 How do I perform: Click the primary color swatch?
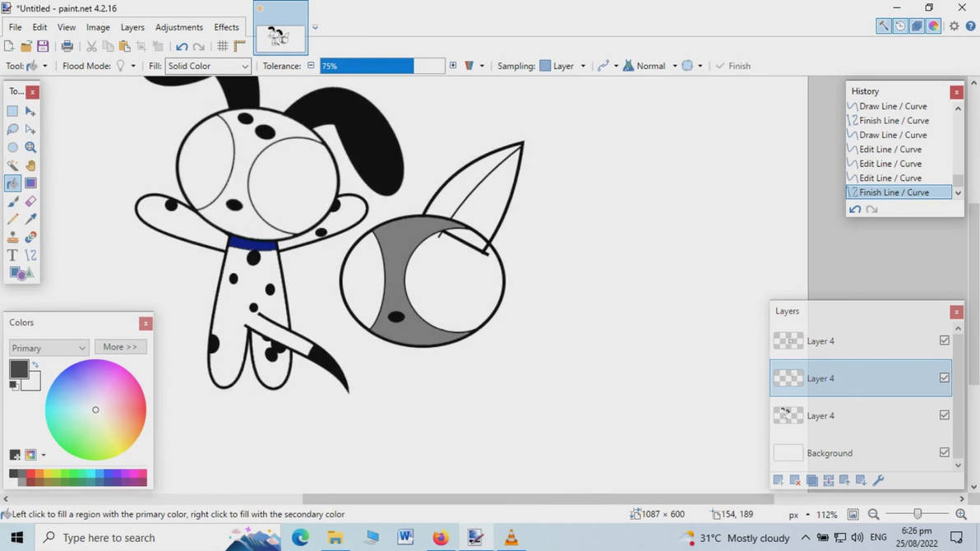19,369
